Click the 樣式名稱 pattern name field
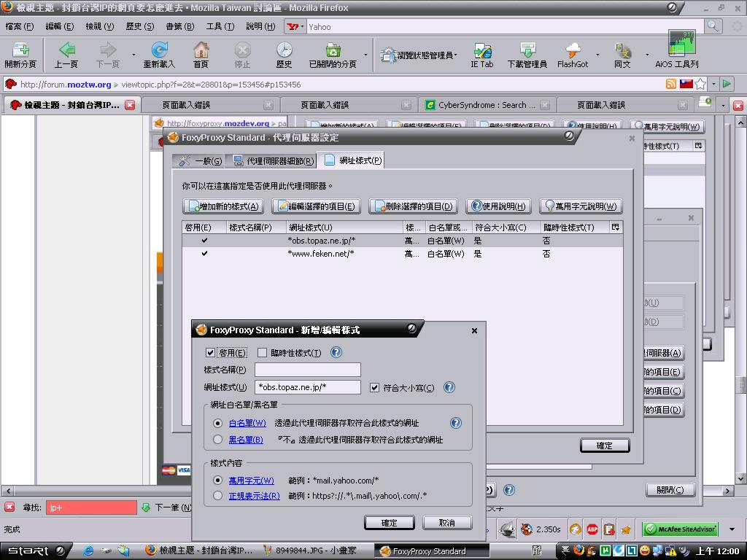 307,370
